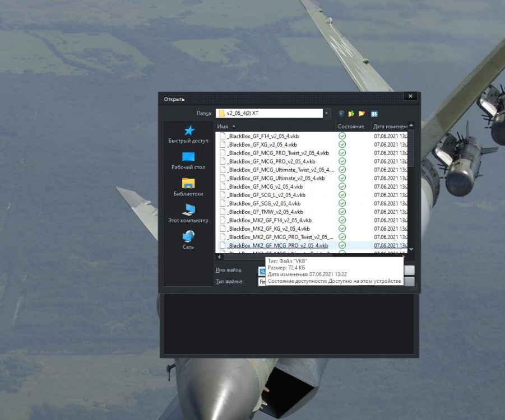This screenshot has width=505, height=420.
Task: Click sync status icon of _BlackBox_GF_SCG_L file
Action: 342,195
